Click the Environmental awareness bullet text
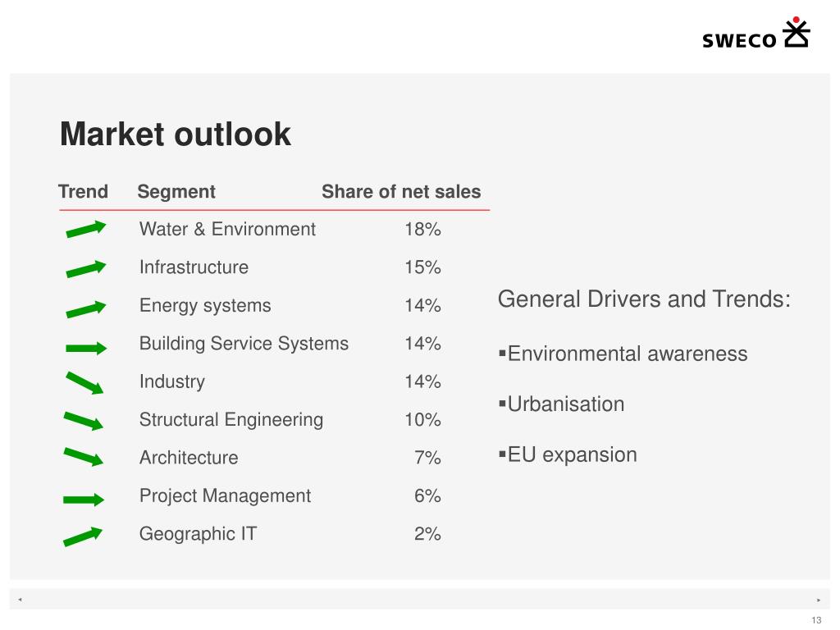 tap(628, 354)
